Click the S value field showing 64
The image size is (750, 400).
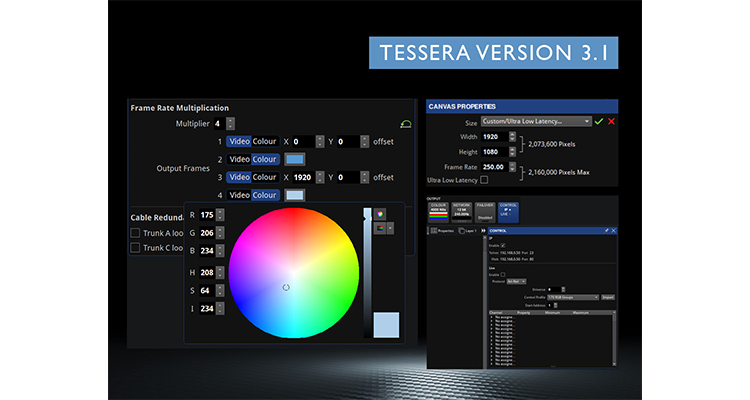tap(207, 290)
